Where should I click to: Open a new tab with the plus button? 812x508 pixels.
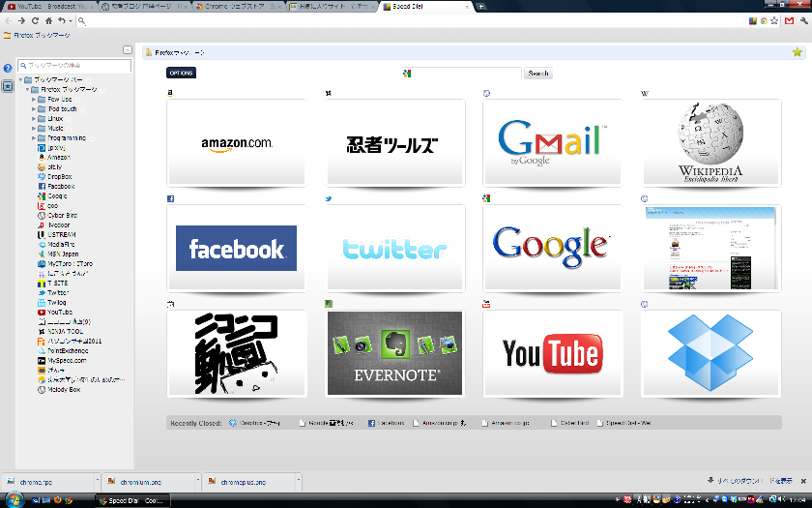coord(481,7)
